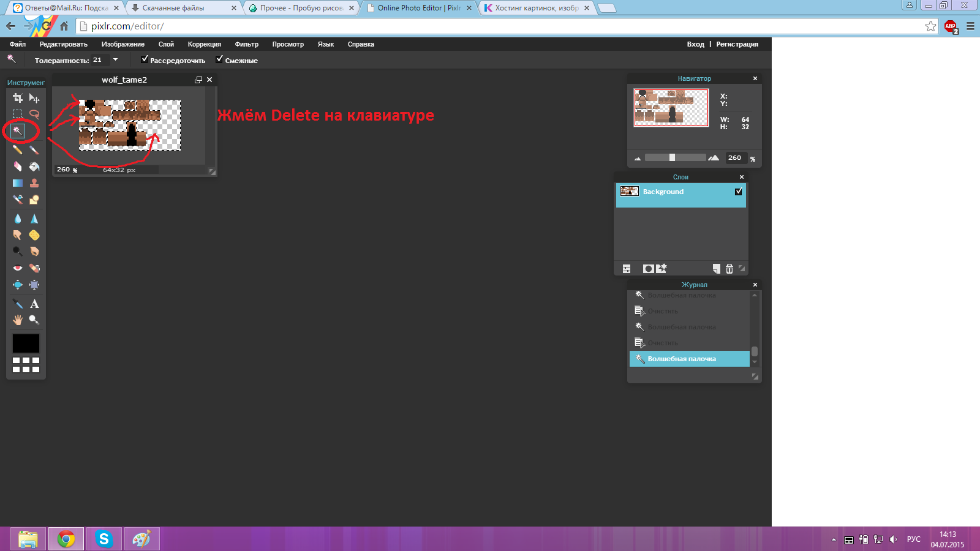The height and width of the screenshot is (551, 980).
Task: Select the Color Replace tool
Action: point(18,200)
